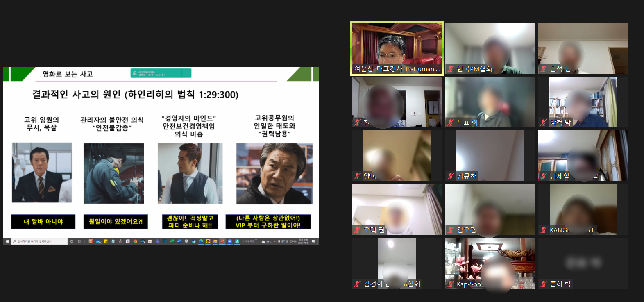644x302 pixels.
Task: Select 상혁 박 participant video tile
Action: (x=583, y=102)
